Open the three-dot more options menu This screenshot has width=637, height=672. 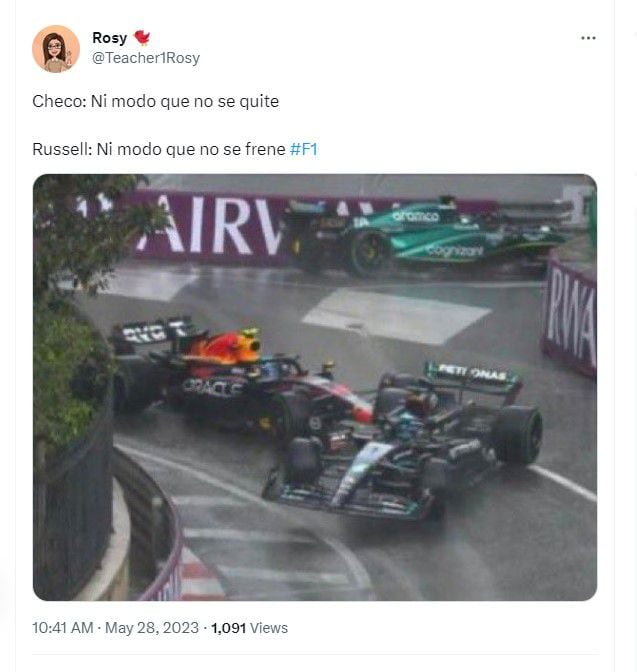coord(588,38)
